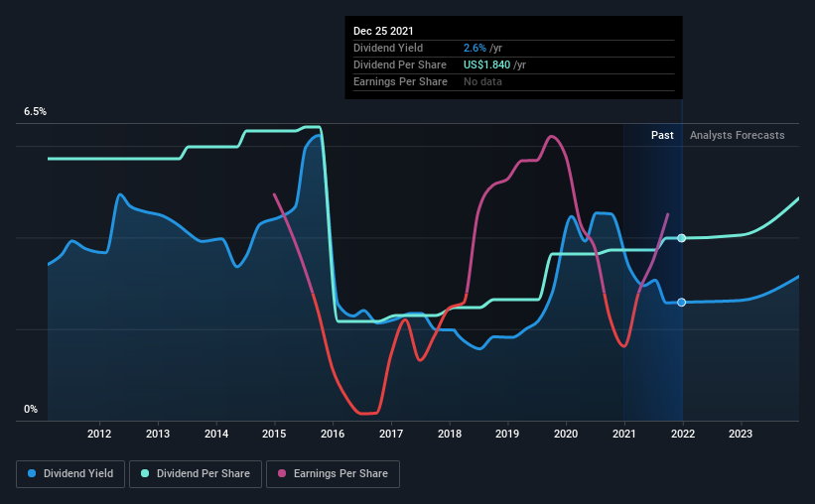Click the 2015 axis year label

(274, 434)
